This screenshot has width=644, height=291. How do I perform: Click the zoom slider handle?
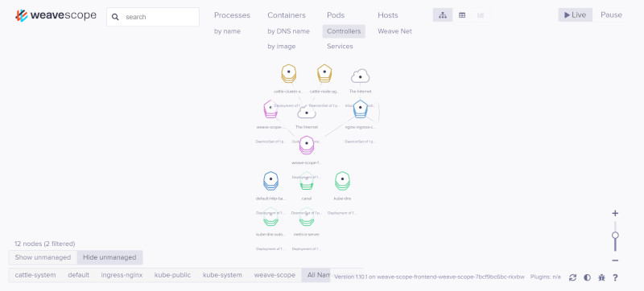615,236
